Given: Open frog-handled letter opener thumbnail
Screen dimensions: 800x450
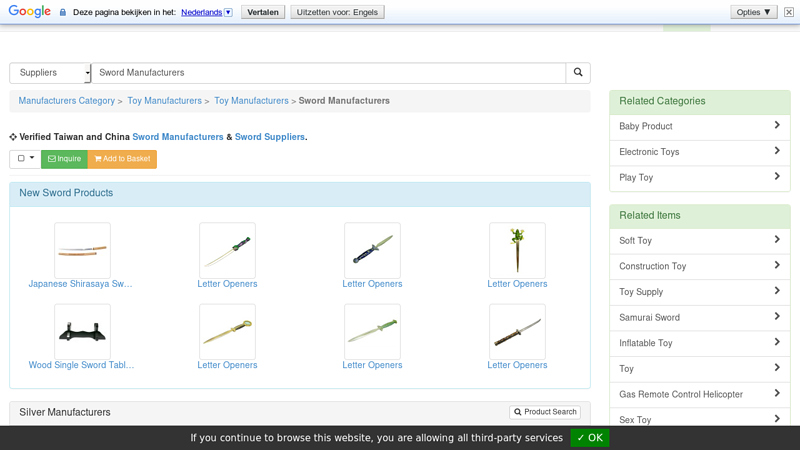Looking at the screenshot, I should [x=517, y=251].
